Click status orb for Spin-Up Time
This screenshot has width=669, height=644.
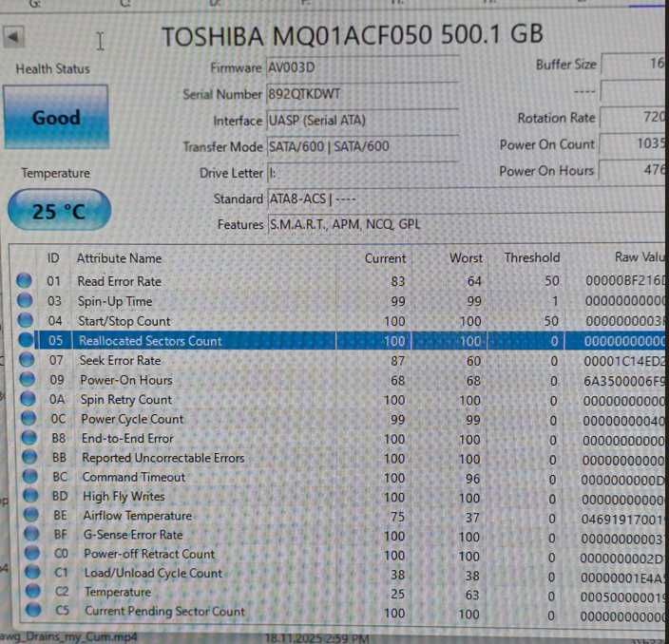point(25,300)
